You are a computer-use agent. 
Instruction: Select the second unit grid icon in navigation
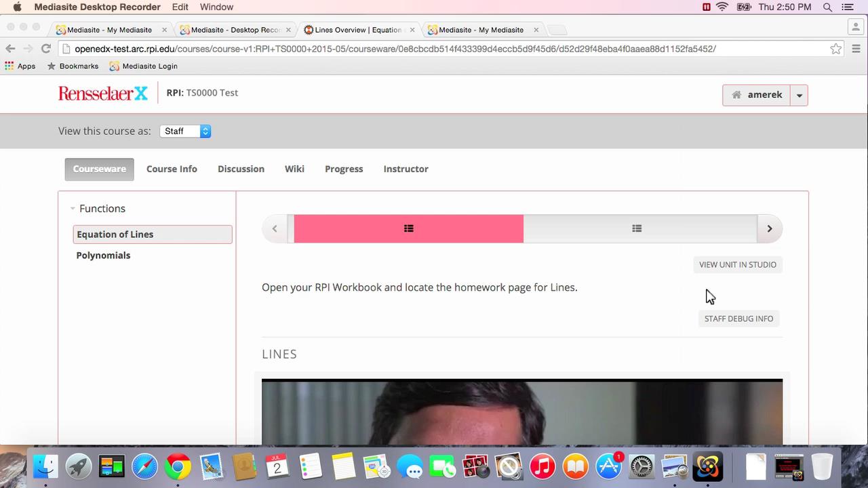[x=637, y=228]
